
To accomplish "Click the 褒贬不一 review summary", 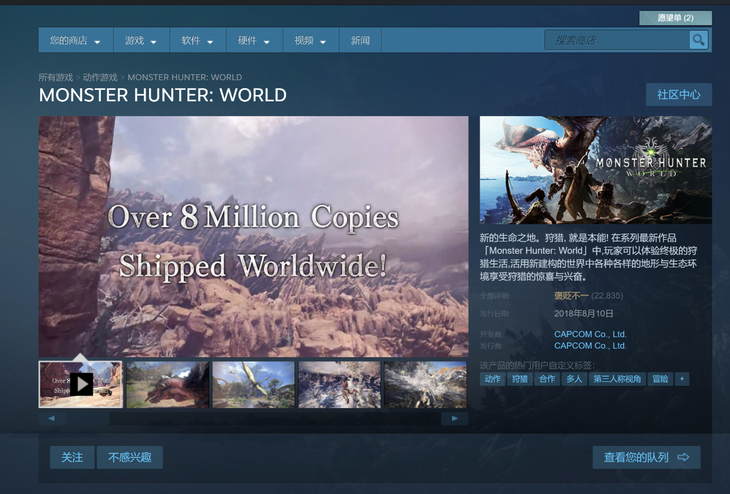I will pos(571,296).
